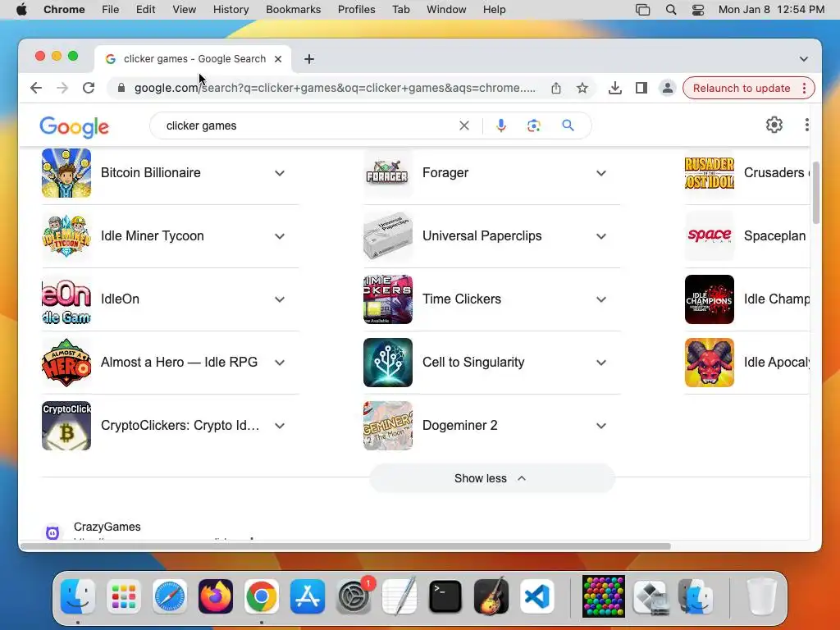
Task: Open Terminal from the Dock
Action: pos(445,596)
